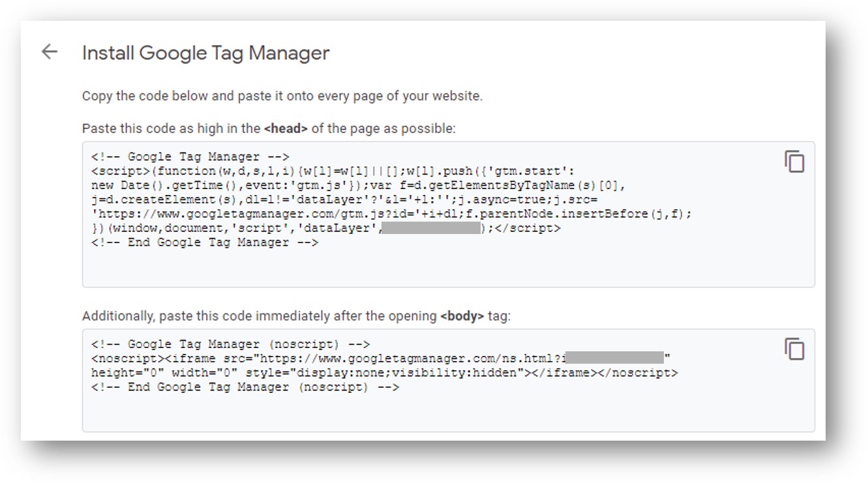Click the '<!-- End Google Tag Manager (noscript) -->' line

pyautogui.click(x=245, y=387)
